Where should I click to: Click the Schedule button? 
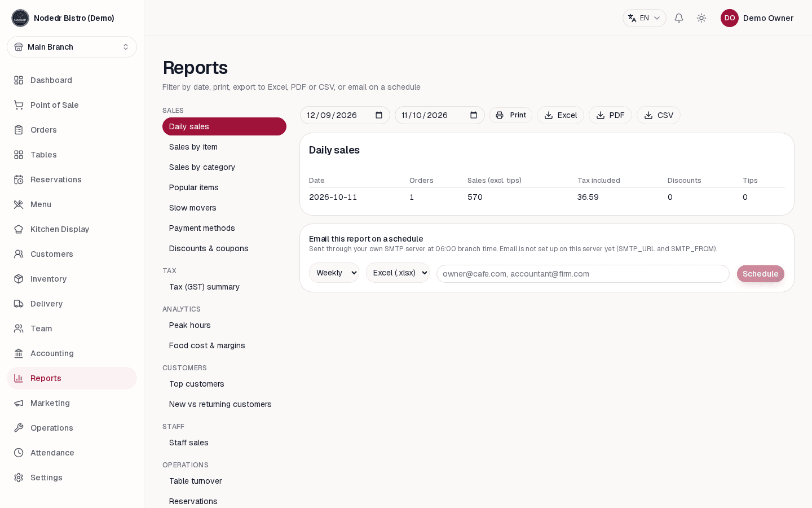coord(761,274)
